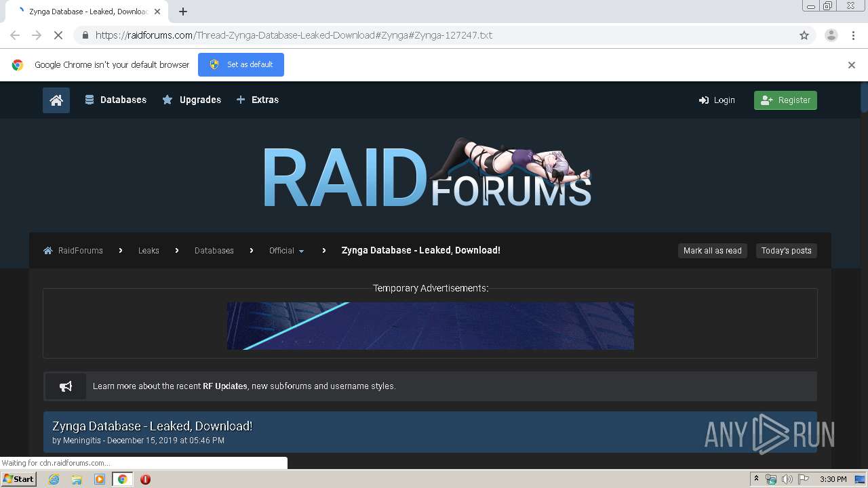Open Chrome three-dot menu

click(853, 35)
